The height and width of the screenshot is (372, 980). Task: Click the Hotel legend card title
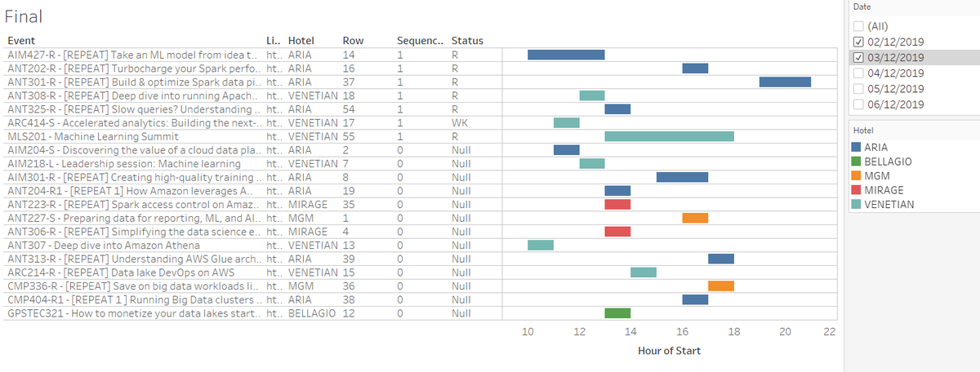coord(863,130)
